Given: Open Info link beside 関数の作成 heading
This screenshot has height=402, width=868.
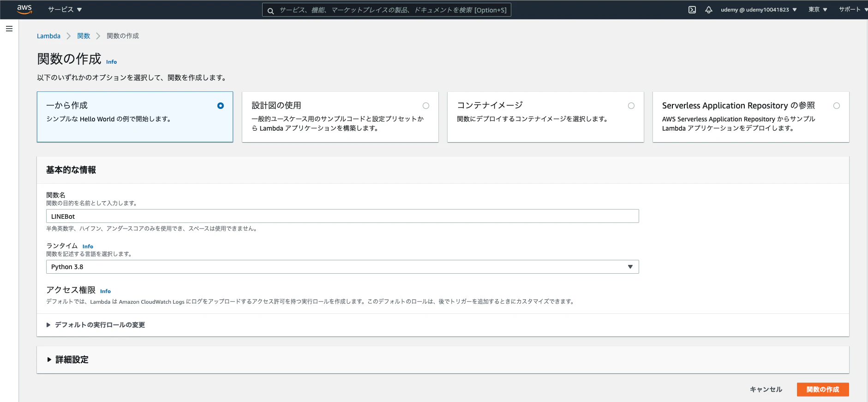Looking at the screenshot, I should coord(112,62).
